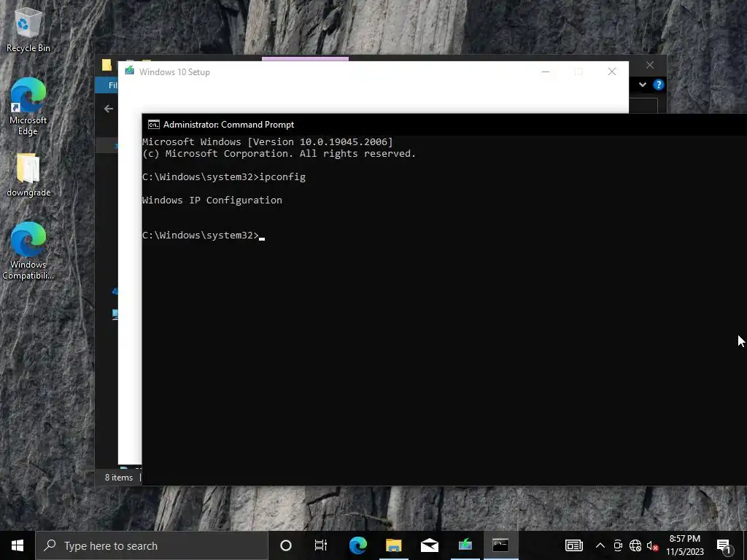The height and width of the screenshot is (560, 747).
Task: Open Cortana from the taskbar
Action: point(285,545)
